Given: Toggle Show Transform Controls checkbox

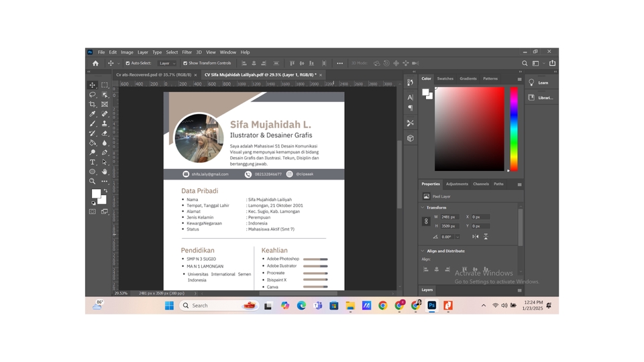Looking at the screenshot, I should 185,63.
